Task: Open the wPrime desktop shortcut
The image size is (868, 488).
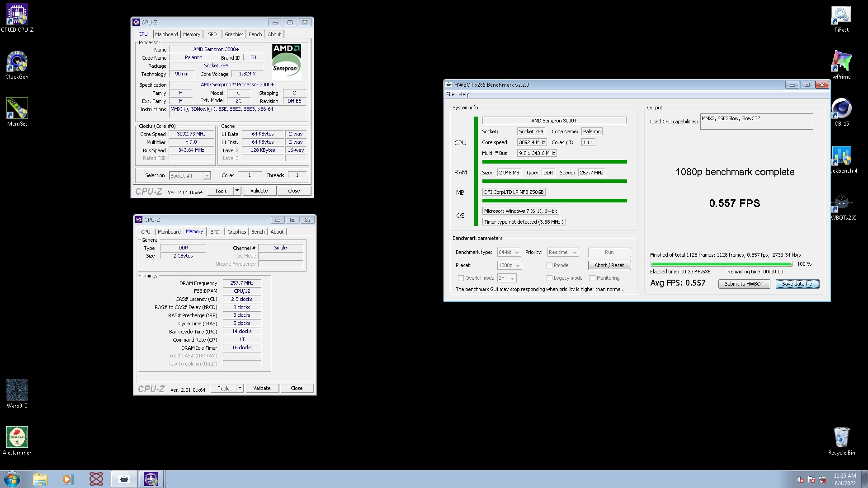Action: pos(841,65)
